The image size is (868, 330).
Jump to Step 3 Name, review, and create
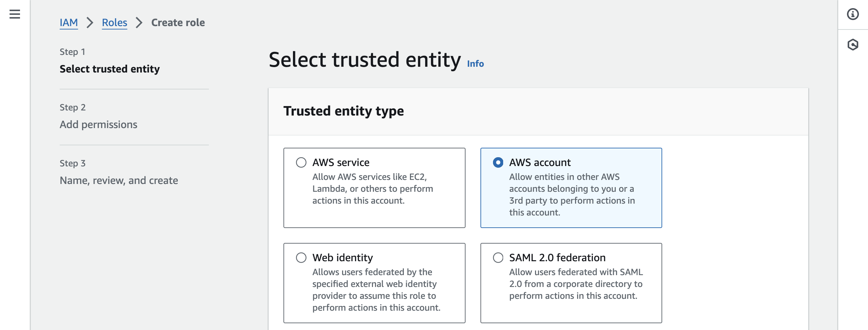click(119, 180)
